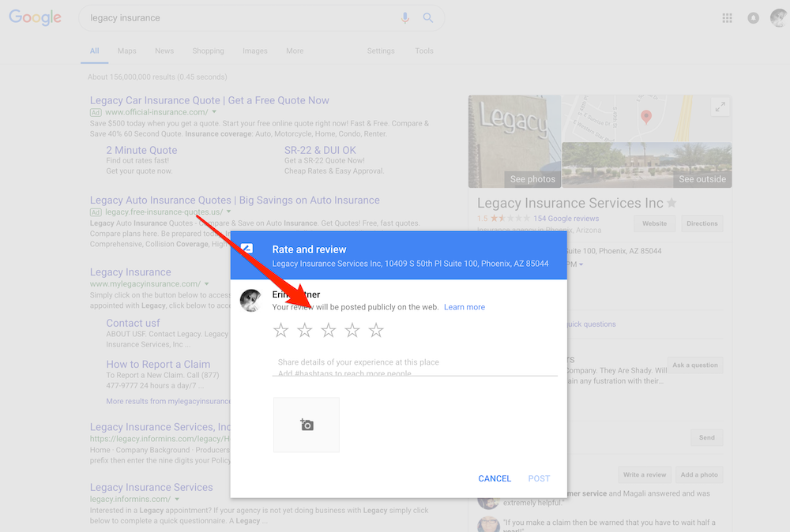Click the Ask a question button
The height and width of the screenshot is (532, 790).
tap(694, 365)
